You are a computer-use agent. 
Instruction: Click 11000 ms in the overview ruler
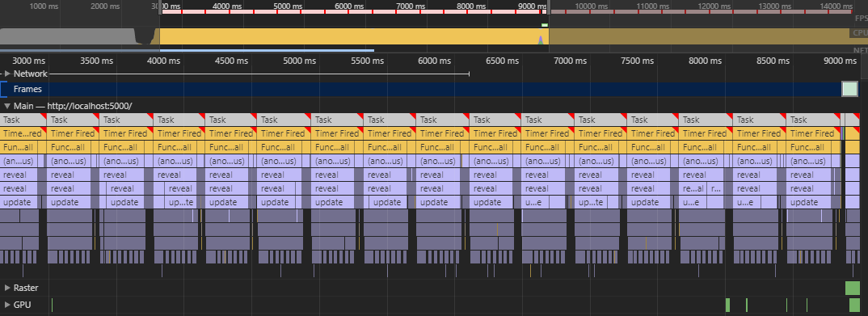tap(652, 6)
